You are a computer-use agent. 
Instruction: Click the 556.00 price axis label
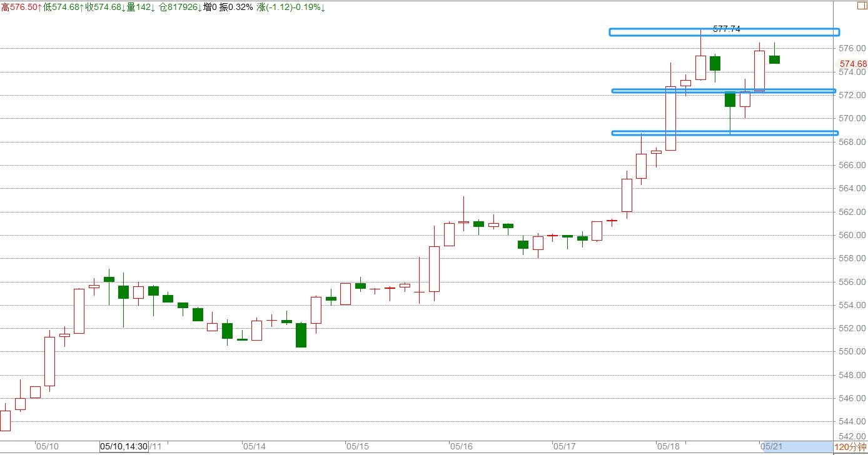[852, 282]
